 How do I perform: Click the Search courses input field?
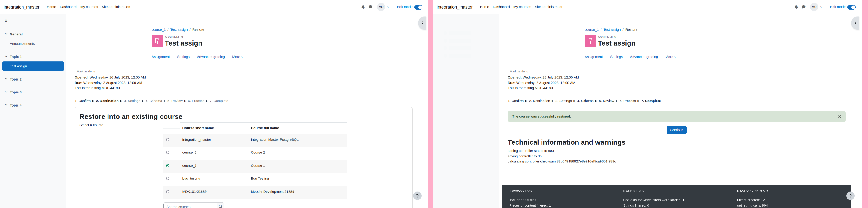[190, 206]
